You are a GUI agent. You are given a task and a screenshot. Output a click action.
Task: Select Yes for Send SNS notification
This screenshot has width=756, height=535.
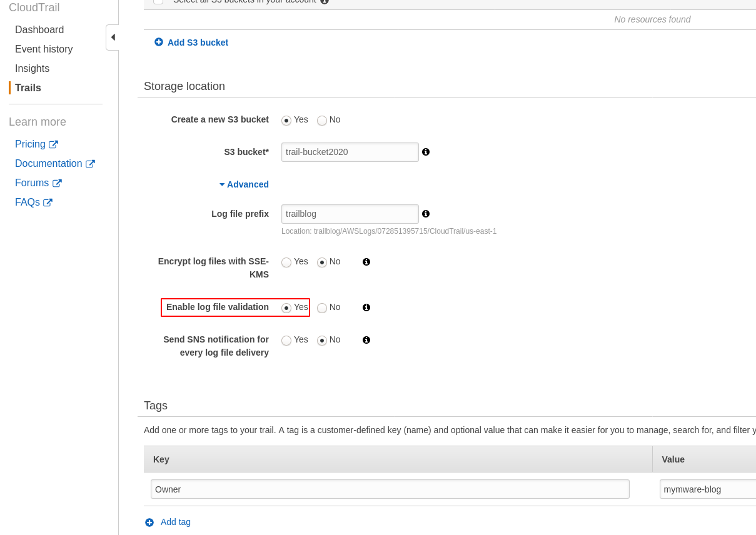coord(286,341)
